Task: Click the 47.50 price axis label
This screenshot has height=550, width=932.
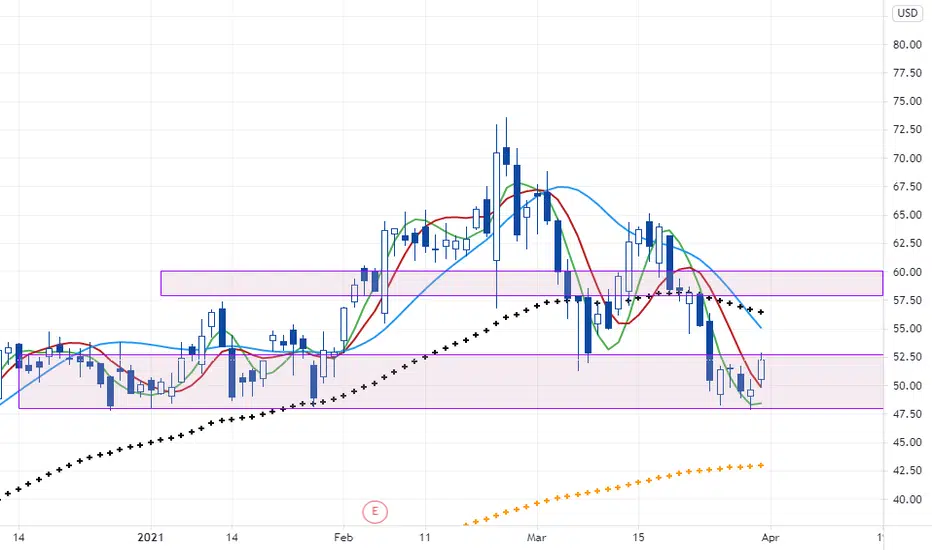Action: tap(907, 414)
